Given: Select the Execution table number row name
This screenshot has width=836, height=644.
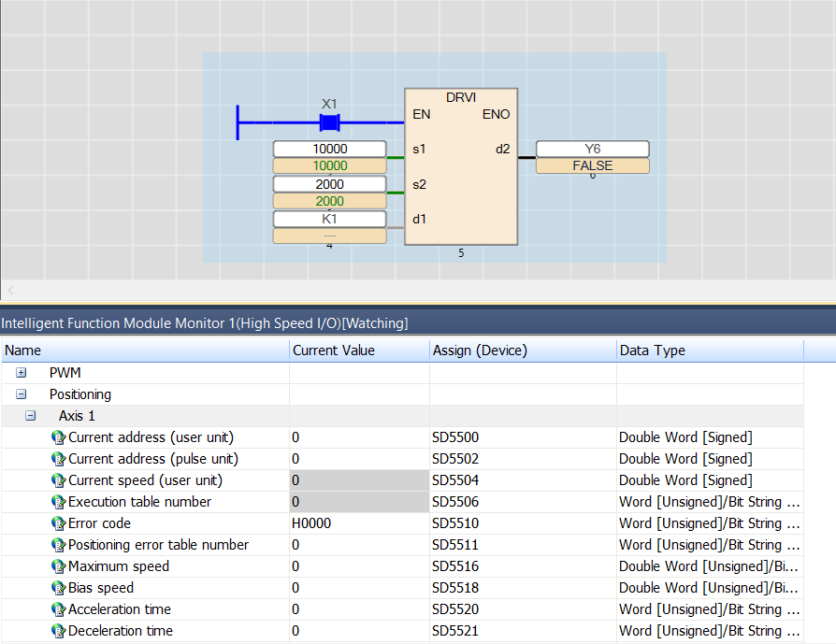Looking at the screenshot, I should click(x=139, y=502).
